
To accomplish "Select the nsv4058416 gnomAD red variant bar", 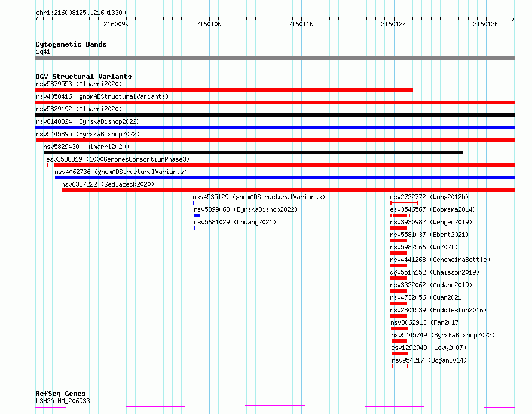I will click(275, 102).
